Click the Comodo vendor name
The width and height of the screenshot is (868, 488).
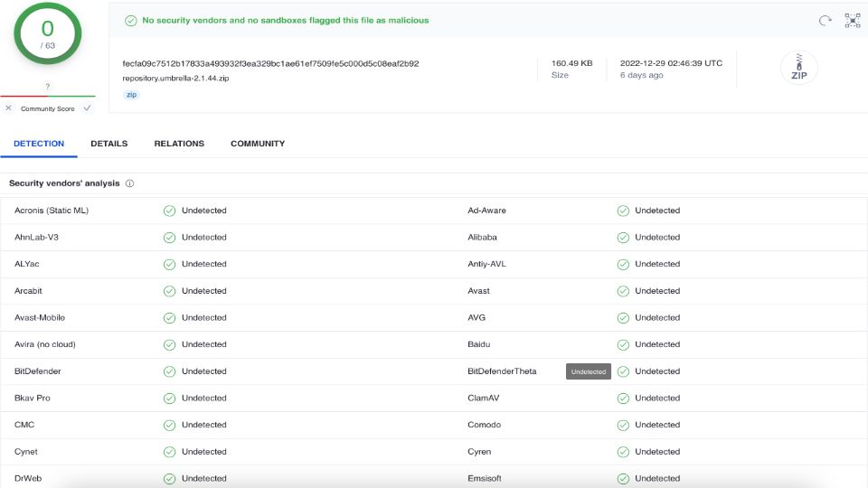point(485,425)
